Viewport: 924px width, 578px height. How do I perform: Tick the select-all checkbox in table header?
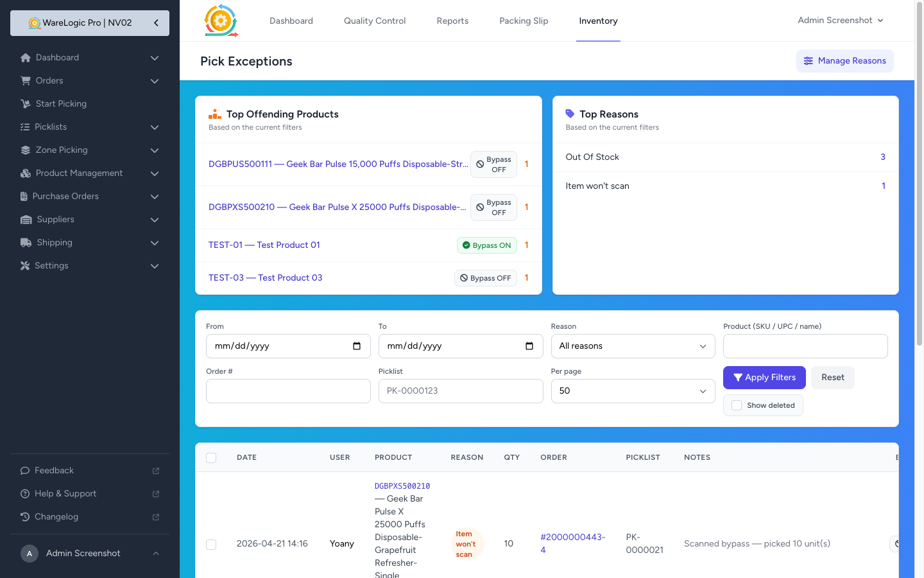(x=211, y=458)
